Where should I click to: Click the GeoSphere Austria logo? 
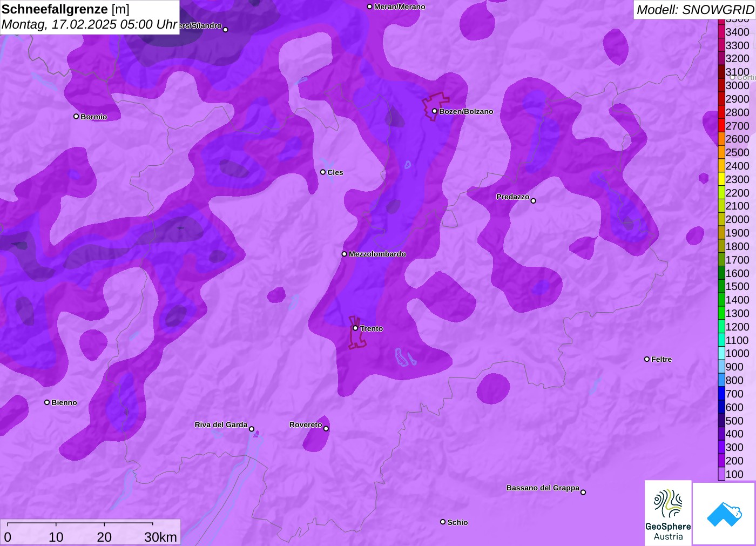tap(668, 513)
